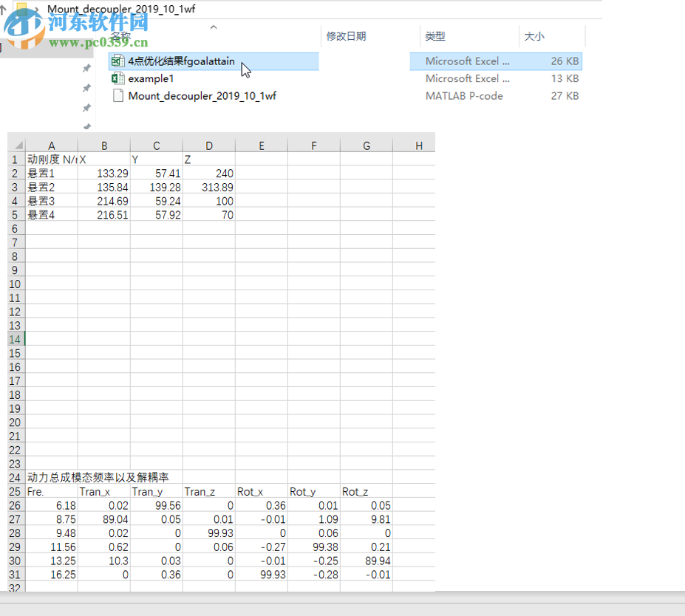Click the Excel icon beside 4点优化结果fgoalattain
This screenshot has width=685, height=616.
pyautogui.click(x=117, y=61)
